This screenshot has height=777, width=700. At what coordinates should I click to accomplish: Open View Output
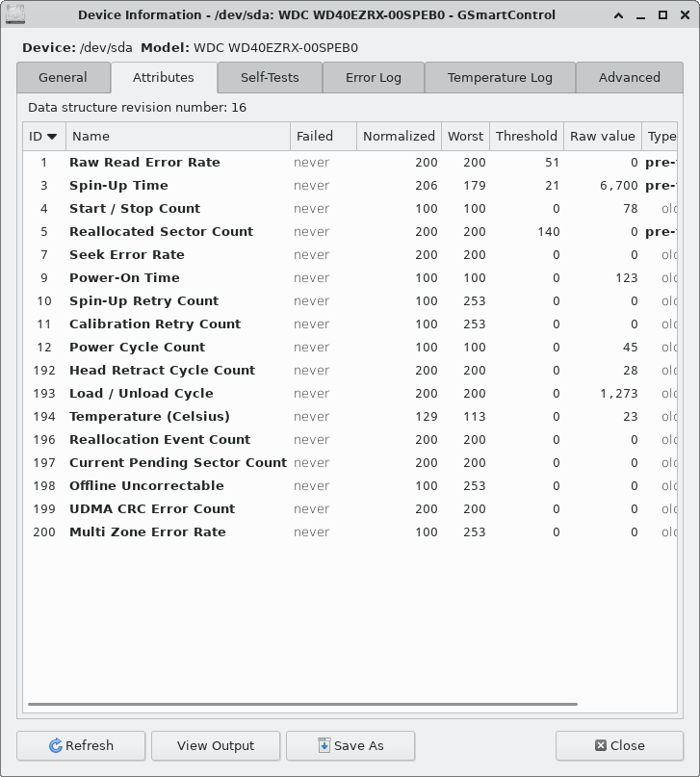click(216, 745)
